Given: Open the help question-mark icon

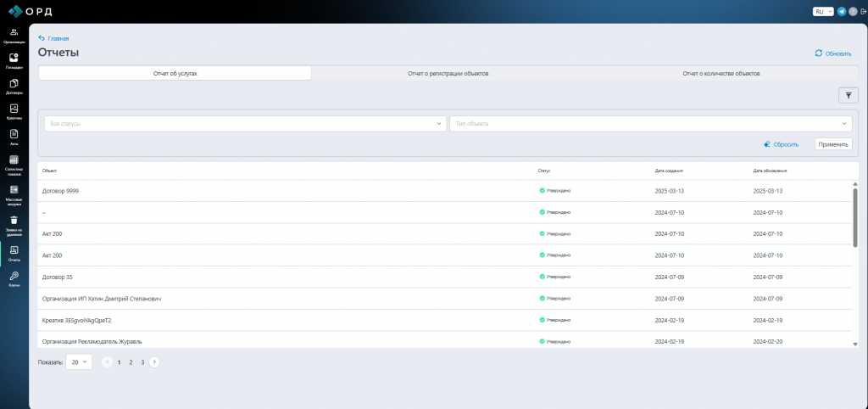Looking at the screenshot, I should [x=853, y=11].
